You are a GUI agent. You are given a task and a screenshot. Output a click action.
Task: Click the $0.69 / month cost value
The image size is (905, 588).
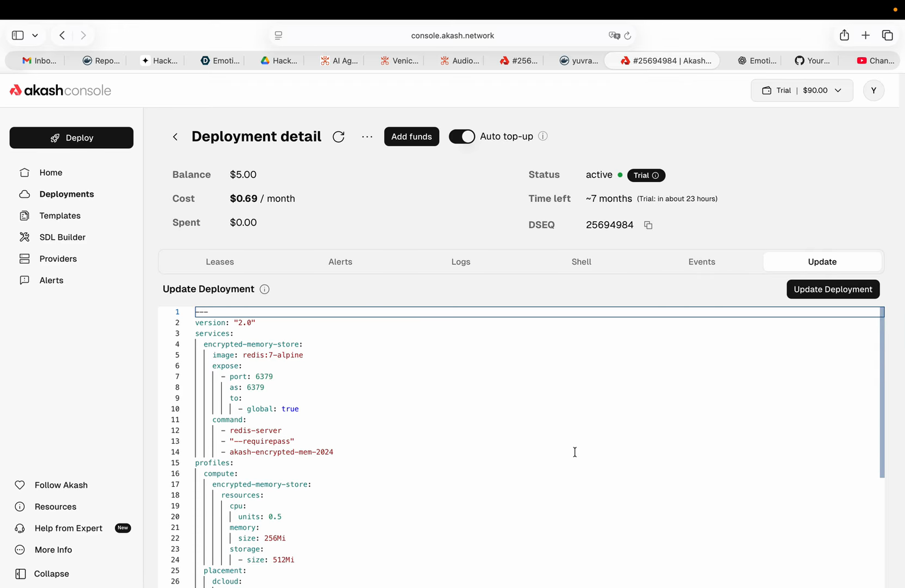point(262,198)
